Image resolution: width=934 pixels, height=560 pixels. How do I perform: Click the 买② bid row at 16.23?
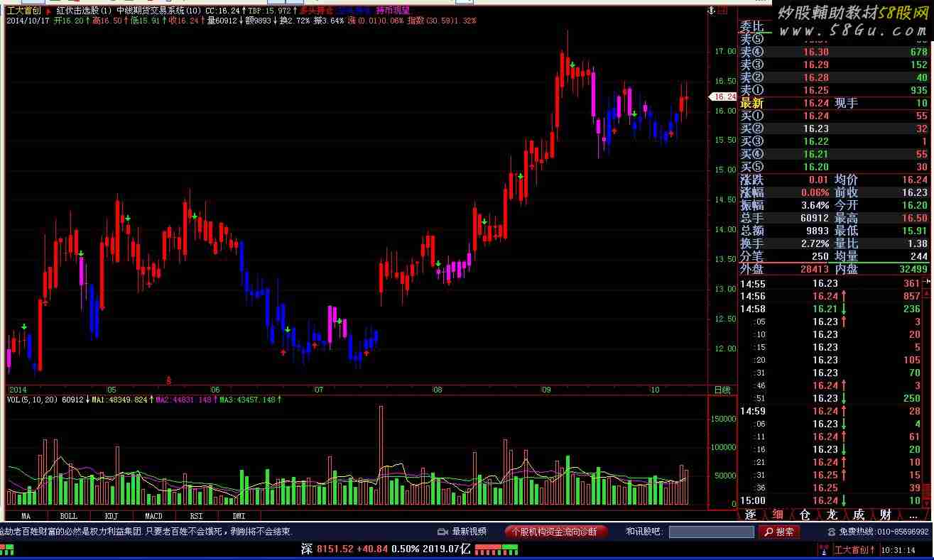pyautogui.click(x=834, y=128)
